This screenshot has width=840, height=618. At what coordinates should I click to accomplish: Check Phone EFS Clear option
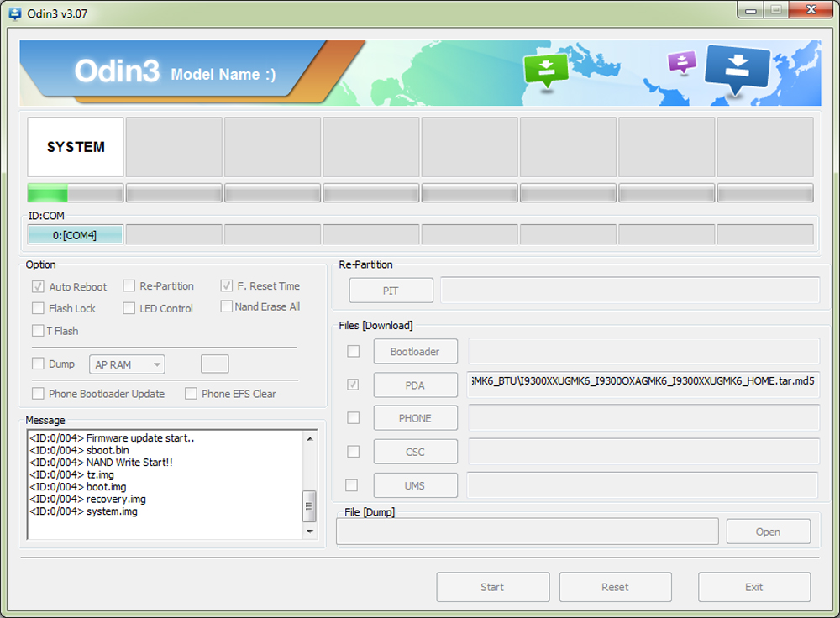coord(191,394)
